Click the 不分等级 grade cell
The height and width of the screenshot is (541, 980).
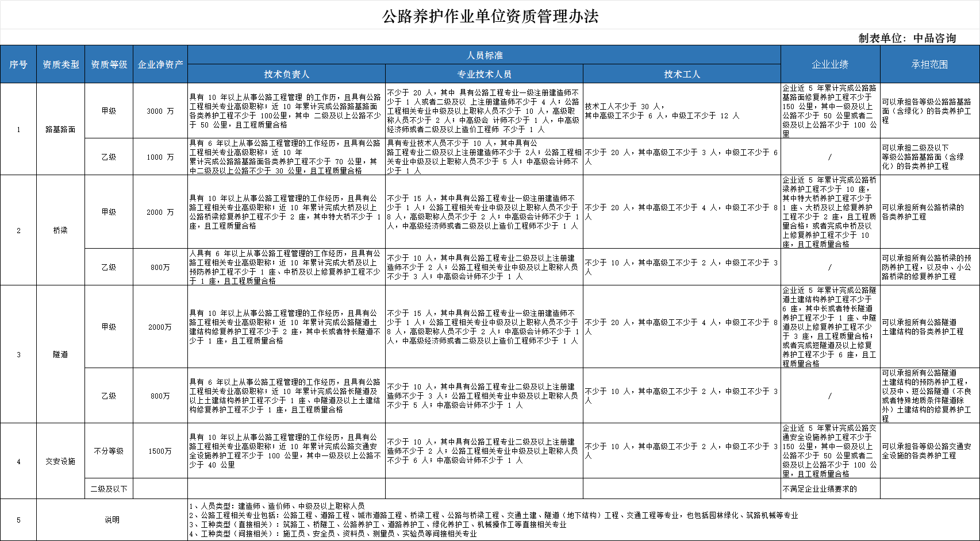click(109, 451)
